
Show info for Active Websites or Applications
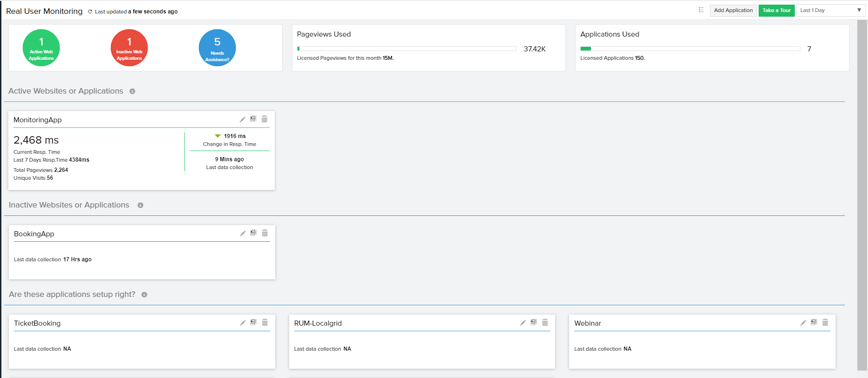(133, 91)
